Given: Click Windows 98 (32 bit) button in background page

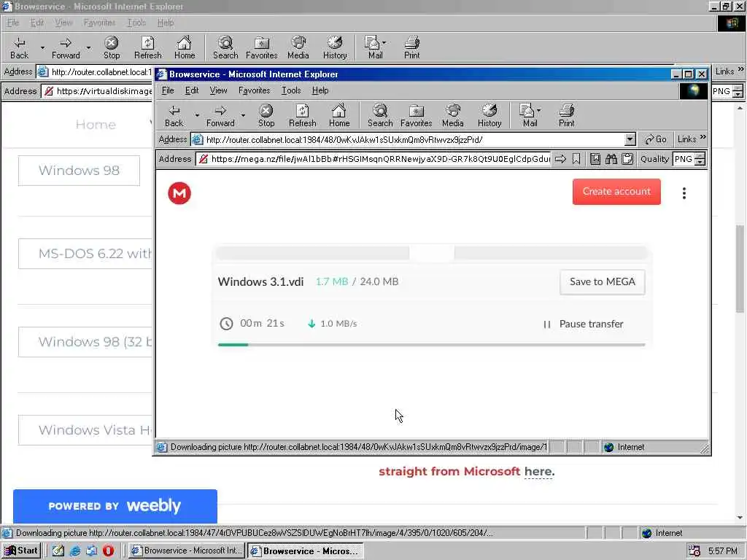Looking at the screenshot, I should pyautogui.click(x=85, y=342).
